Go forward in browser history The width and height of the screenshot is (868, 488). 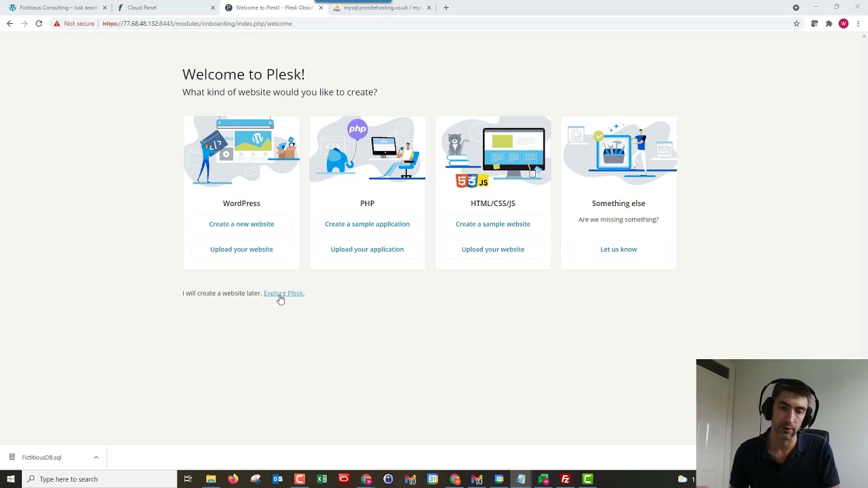pos(24,23)
